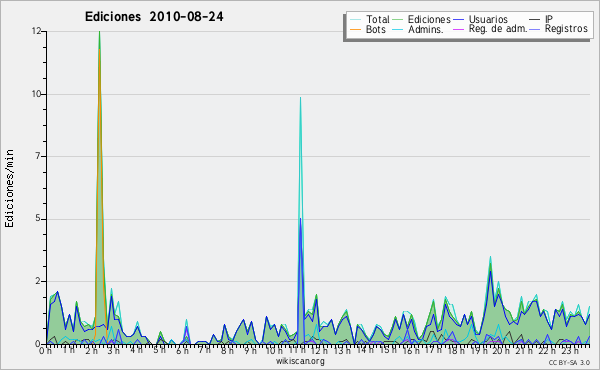Click the 'Ediciones' legend label
The width and height of the screenshot is (600, 370).
pos(429,19)
